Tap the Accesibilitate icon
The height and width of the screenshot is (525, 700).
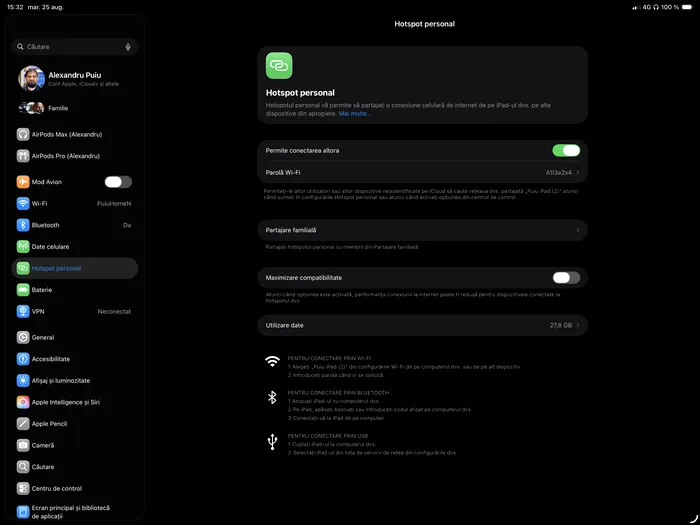pos(23,359)
